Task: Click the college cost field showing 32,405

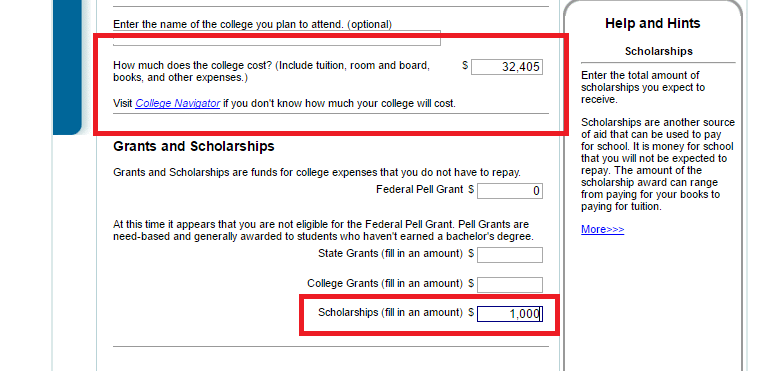Action: pos(506,66)
